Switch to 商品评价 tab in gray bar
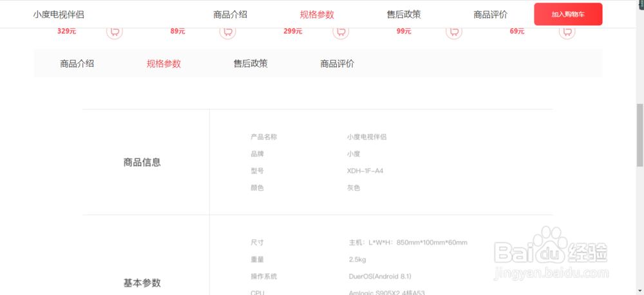 pos(337,64)
